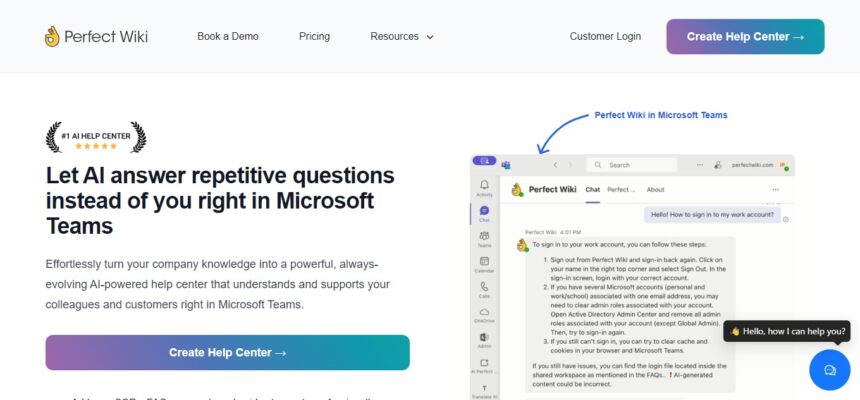The image size is (860, 400).
Task: Select Chat icon in Teams sidebar
Action: point(484,213)
